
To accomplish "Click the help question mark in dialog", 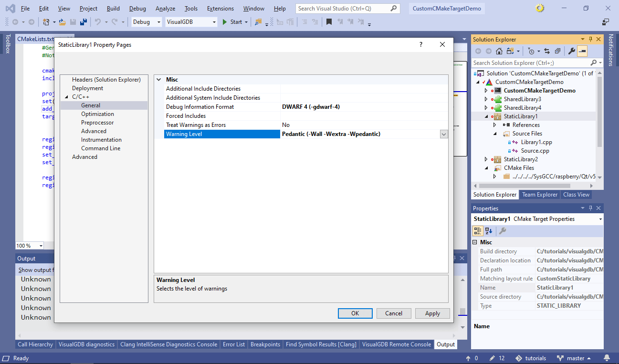I will point(420,44).
